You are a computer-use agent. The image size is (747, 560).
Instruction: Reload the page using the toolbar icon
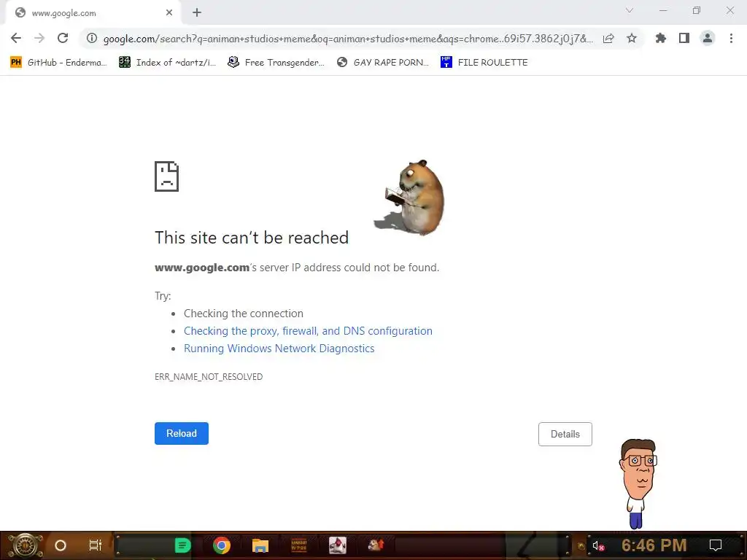click(x=63, y=38)
